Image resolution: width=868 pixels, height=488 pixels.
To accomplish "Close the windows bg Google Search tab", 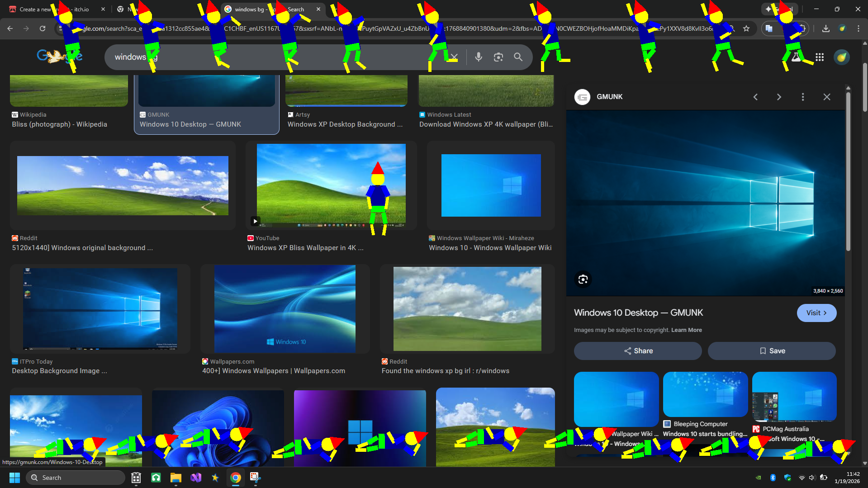I will pyautogui.click(x=318, y=9).
